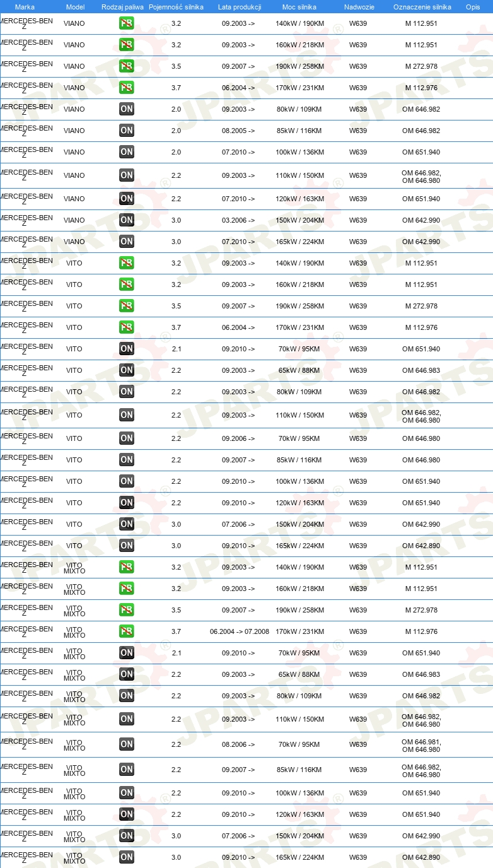The image size is (493, 868).
Task: Click the VIANO model cell in the 07.2010 2.2 row
Action: pos(74,199)
